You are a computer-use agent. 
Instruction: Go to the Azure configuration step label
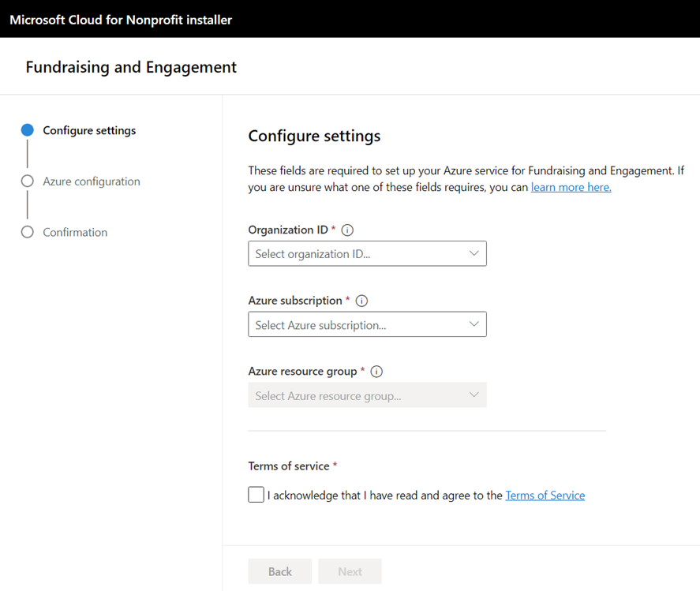click(x=92, y=181)
